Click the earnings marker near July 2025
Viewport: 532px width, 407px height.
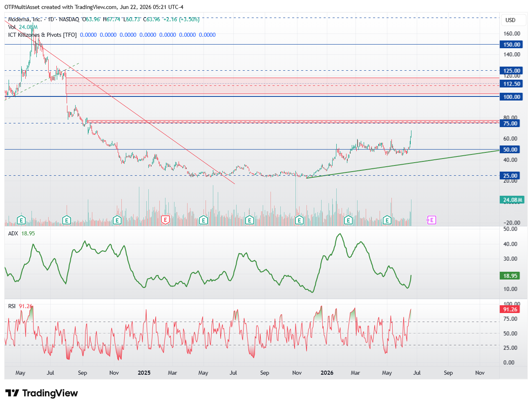pyautogui.click(x=249, y=220)
